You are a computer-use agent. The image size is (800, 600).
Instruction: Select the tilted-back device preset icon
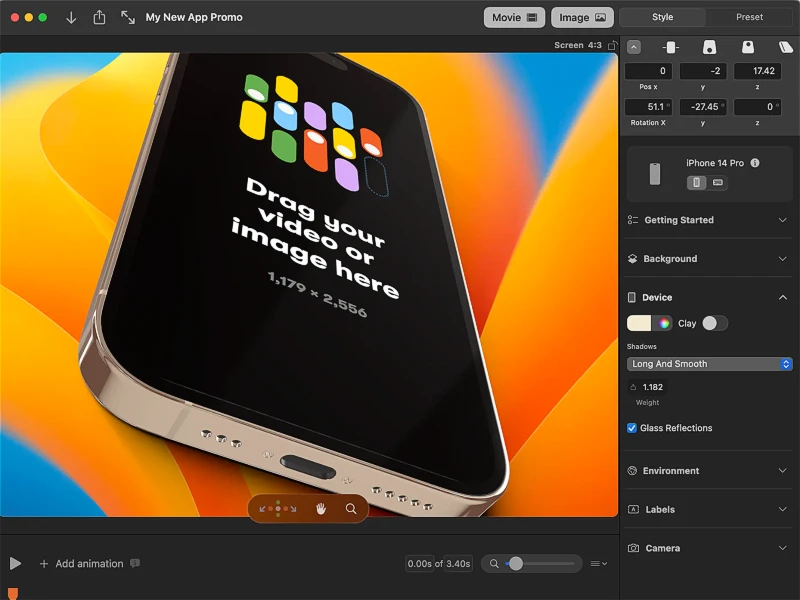tap(709, 47)
